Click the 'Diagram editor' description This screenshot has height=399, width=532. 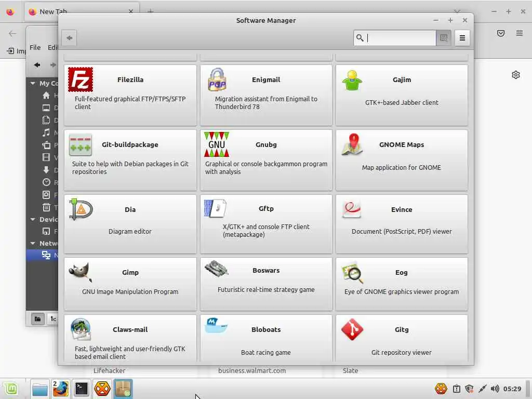point(130,231)
